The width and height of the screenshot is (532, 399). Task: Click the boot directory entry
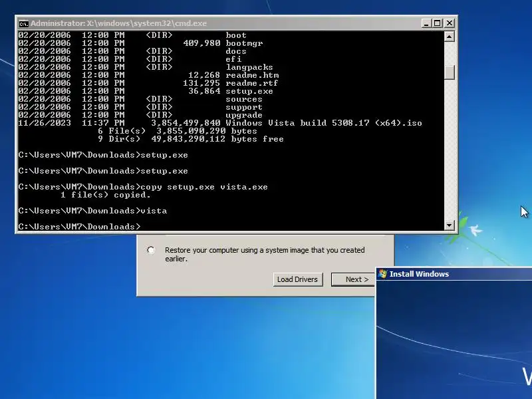[x=236, y=35]
